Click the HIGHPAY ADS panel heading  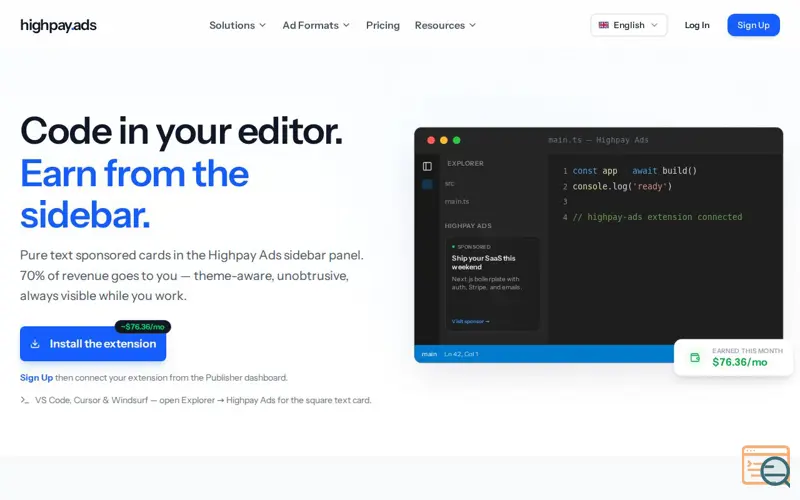[x=468, y=226]
